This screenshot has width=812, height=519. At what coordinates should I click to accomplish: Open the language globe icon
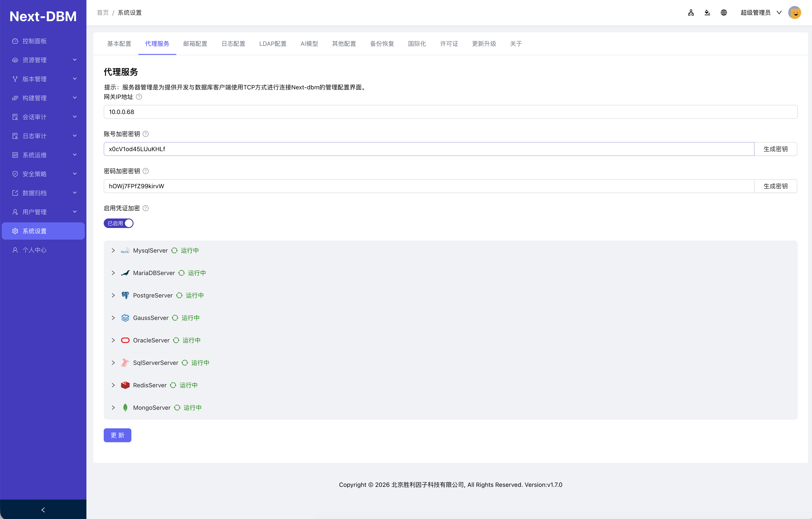(724, 13)
